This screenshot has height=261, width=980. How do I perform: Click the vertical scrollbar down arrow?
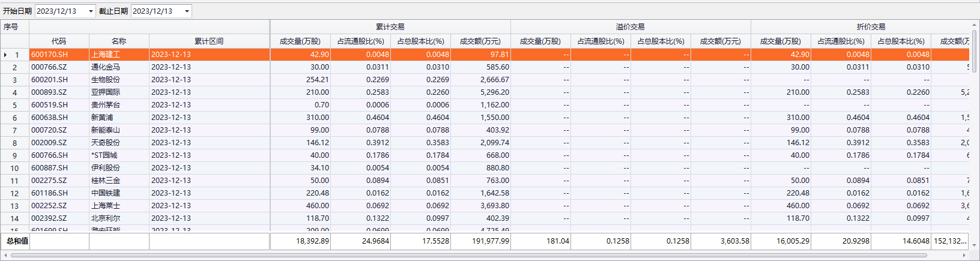coord(974,245)
